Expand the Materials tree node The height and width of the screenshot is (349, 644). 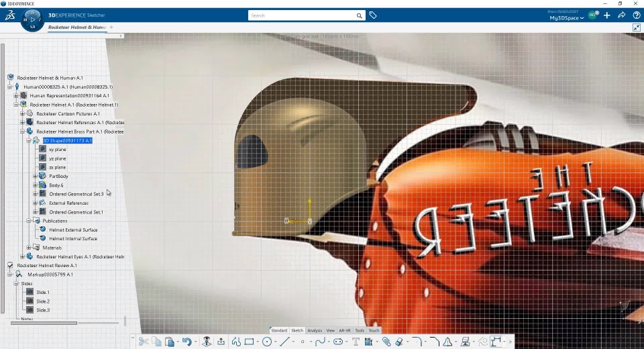[x=29, y=248]
